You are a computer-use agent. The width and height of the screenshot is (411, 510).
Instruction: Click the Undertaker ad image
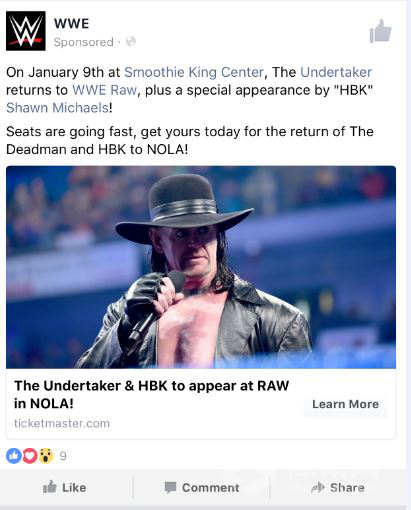201,267
